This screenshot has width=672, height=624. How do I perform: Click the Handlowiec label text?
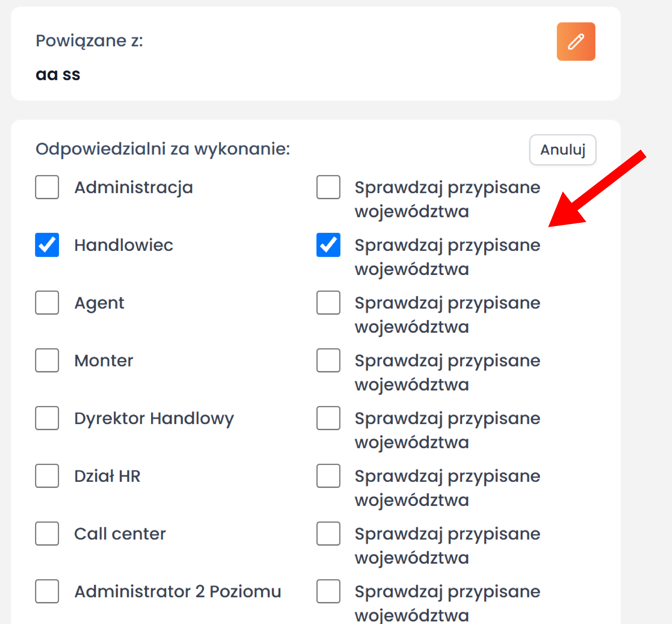[124, 245]
